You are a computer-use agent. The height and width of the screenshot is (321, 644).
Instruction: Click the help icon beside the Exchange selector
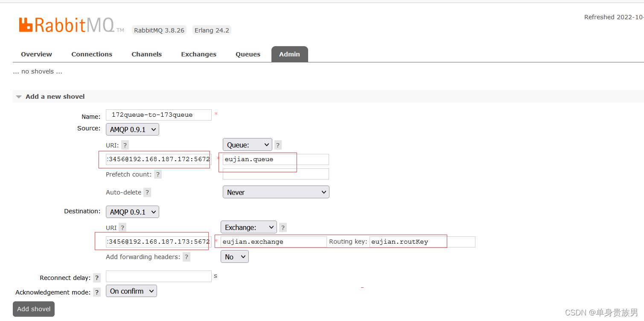282,227
